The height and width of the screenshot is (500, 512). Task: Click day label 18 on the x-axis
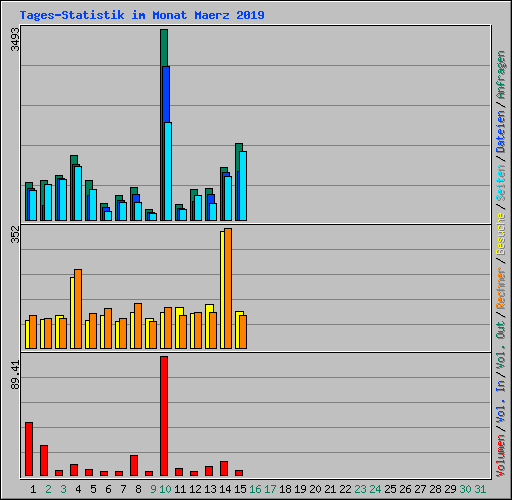pyautogui.click(x=285, y=489)
